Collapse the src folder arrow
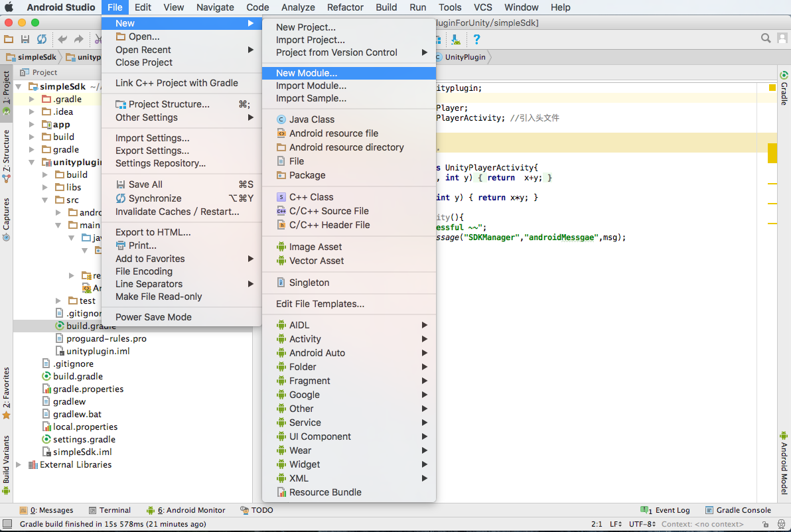Image resolution: width=791 pixels, height=532 pixels. (45, 200)
